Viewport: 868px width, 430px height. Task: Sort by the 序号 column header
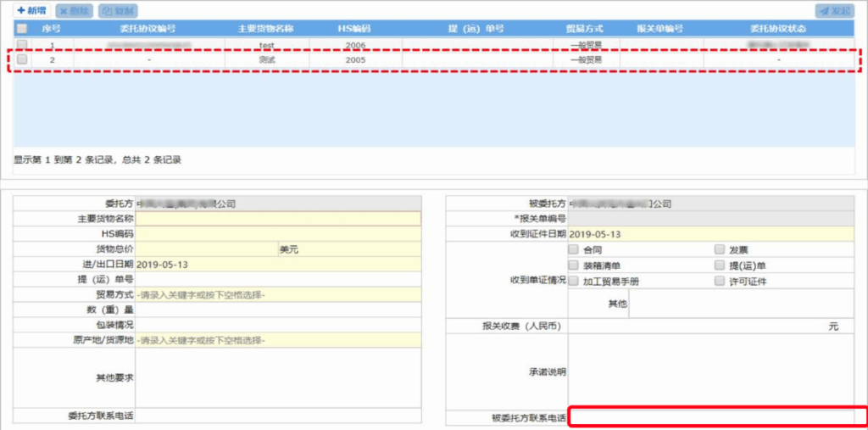(x=52, y=29)
